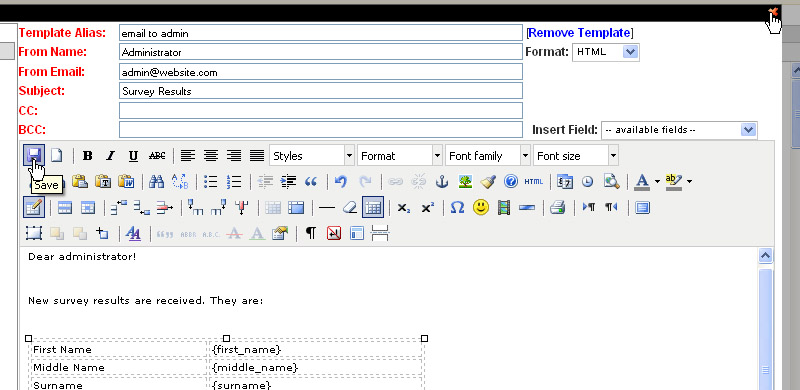Open the HTML email format dropdown
800x390 pixels.
click(x=606, y=52)
